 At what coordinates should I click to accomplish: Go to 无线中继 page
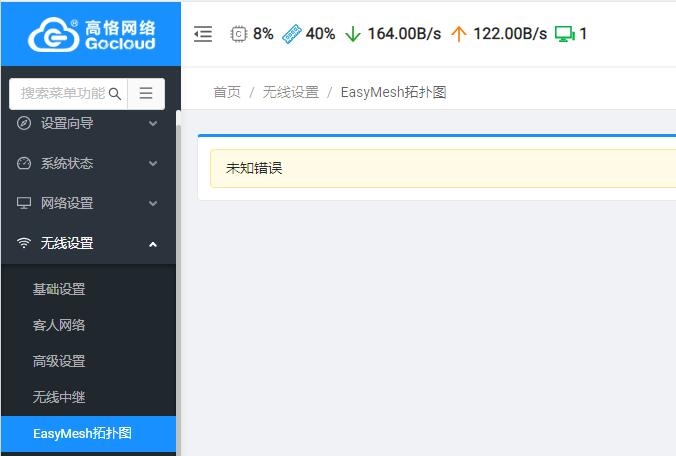point(59,397)
